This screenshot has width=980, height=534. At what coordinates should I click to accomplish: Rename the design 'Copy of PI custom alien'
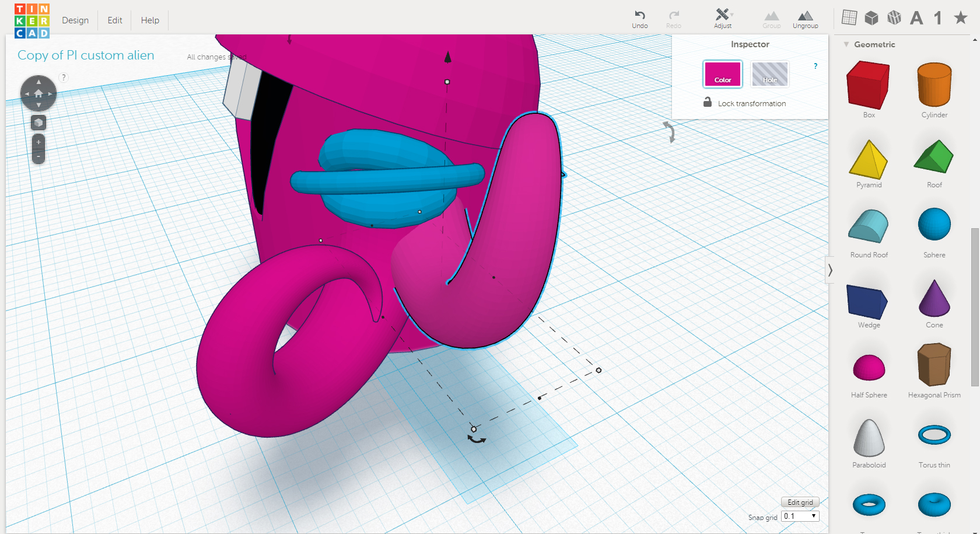(86, 55)
